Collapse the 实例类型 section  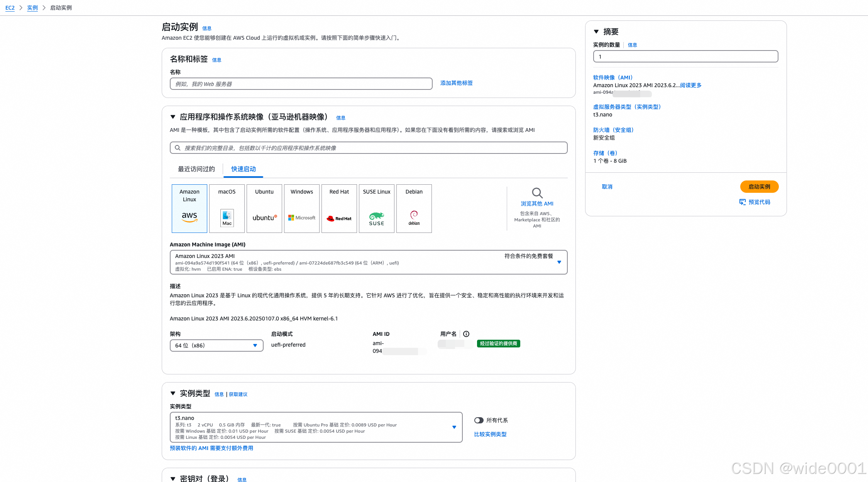coord(173,393)
